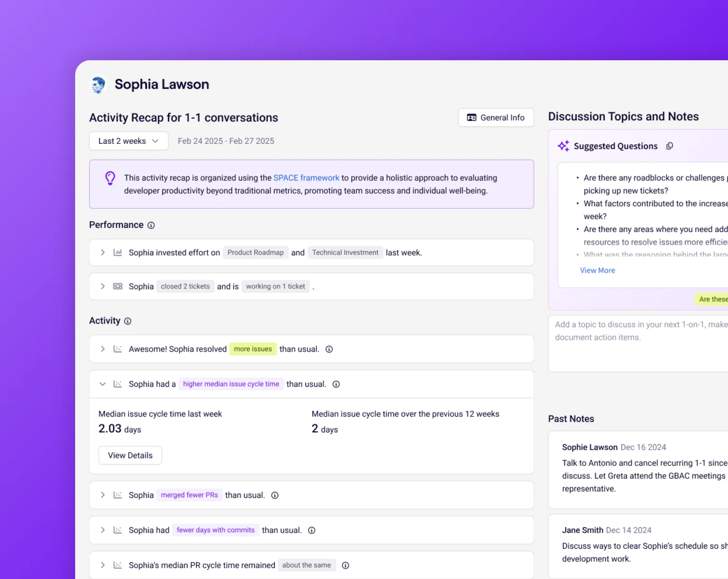Click the info icon beside Activity heading

pos(128,321)
